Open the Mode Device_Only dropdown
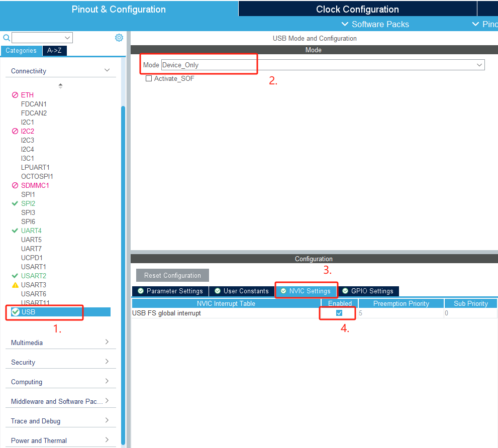Screen dimensions: 498x448 pos(323,65)
